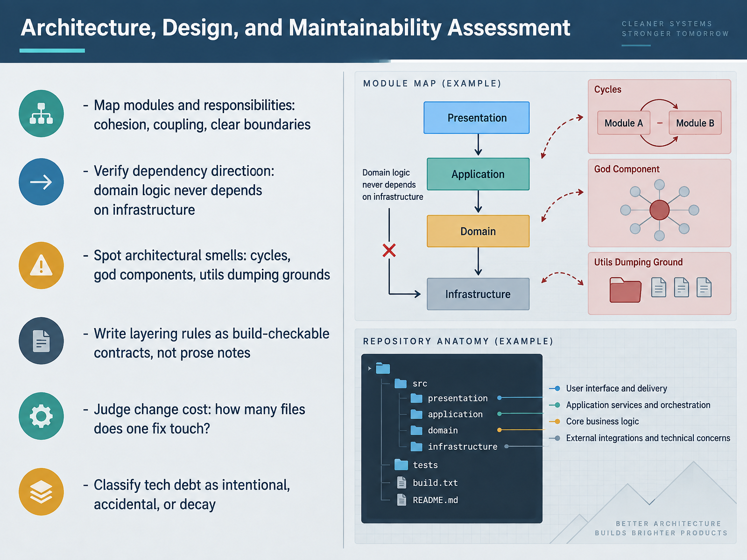Click the build.txt file icon

(402, 483)
